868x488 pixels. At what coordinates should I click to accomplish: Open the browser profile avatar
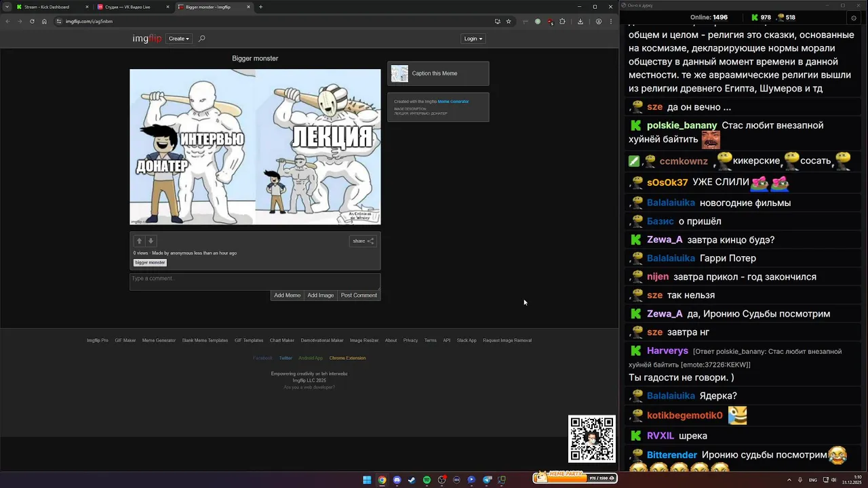coord(598,21)
